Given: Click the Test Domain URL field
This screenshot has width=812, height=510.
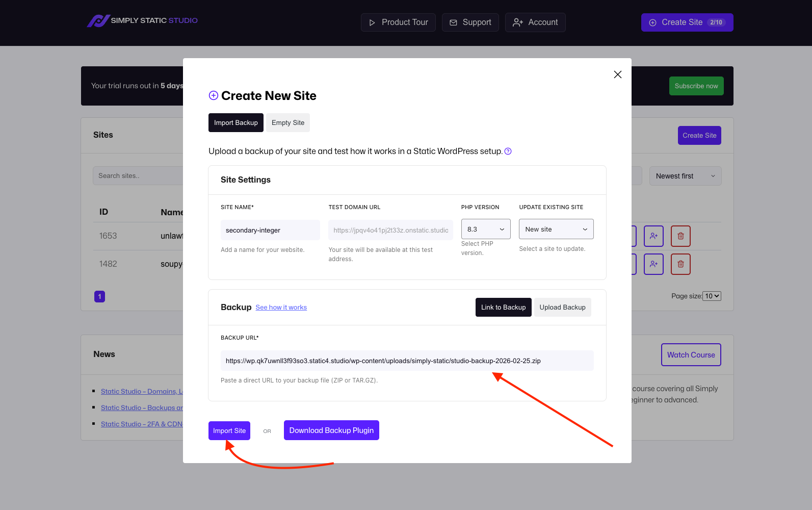Looking at the screenshot, I should pos(391,230).
